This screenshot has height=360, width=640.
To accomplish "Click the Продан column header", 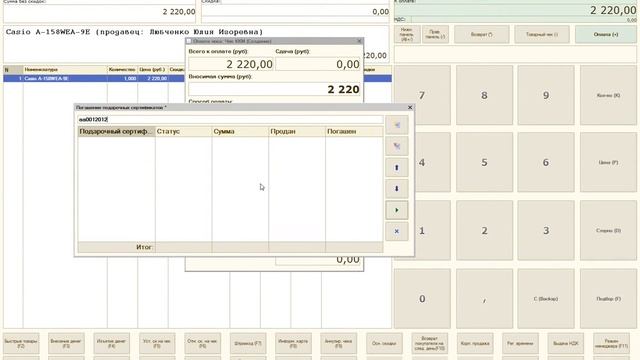I will point(297,131).
